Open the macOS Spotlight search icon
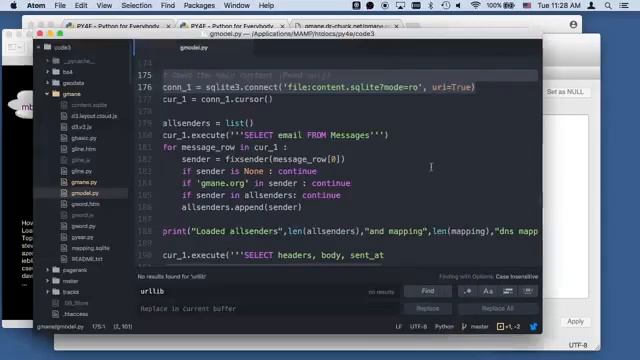Image resolution: width=640 pixels, height=360 pixels. coord(608,5)
